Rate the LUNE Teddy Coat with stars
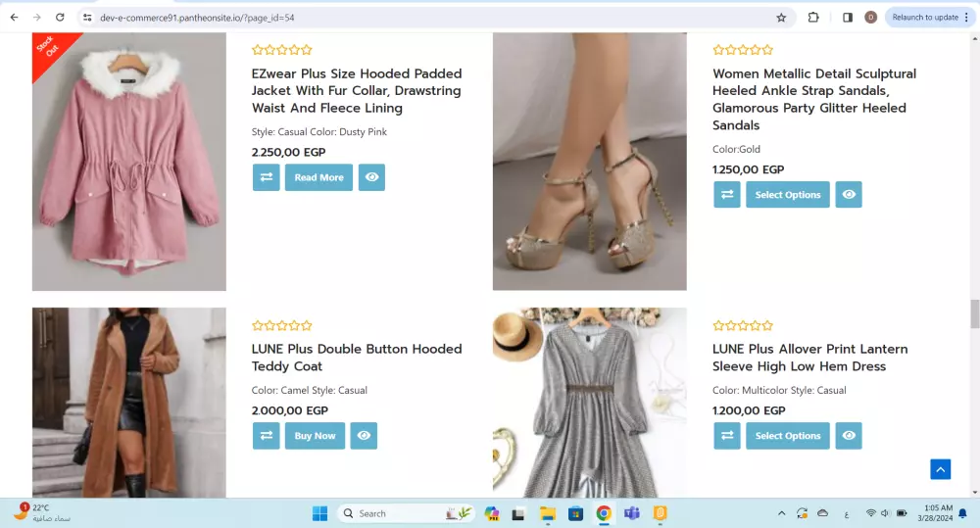Image resolution: width=980 pixels, height=528 pixels. 282,325
